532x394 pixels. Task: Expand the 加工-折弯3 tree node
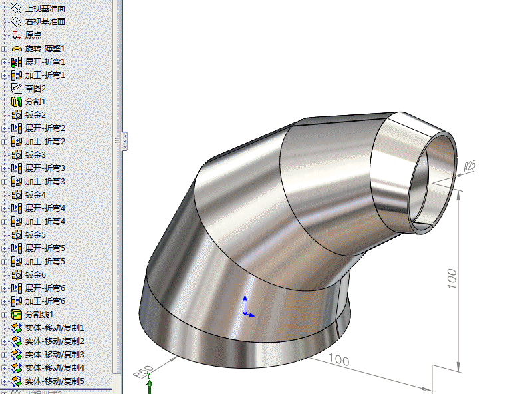coord(4,182)
